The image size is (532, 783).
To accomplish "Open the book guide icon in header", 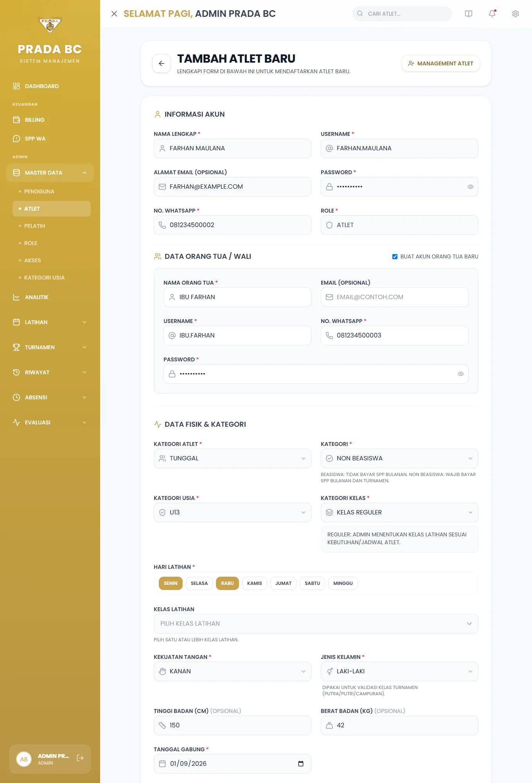I will [469, 14].
